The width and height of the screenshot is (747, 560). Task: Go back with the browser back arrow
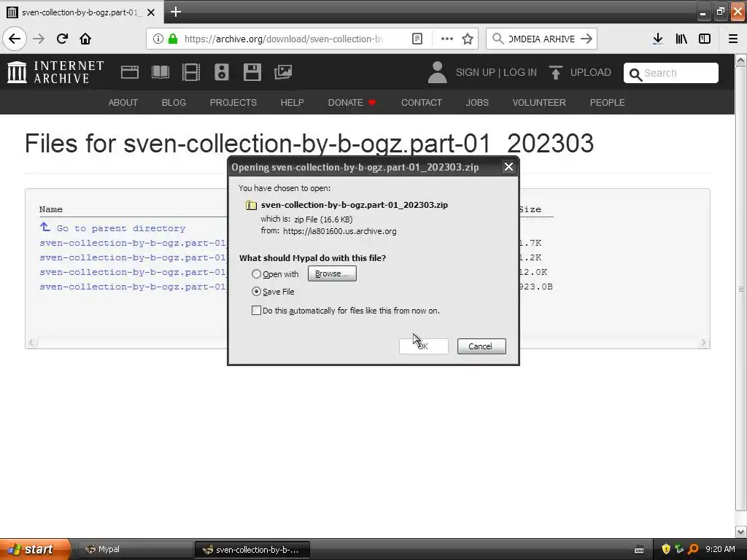pos(15,39)
